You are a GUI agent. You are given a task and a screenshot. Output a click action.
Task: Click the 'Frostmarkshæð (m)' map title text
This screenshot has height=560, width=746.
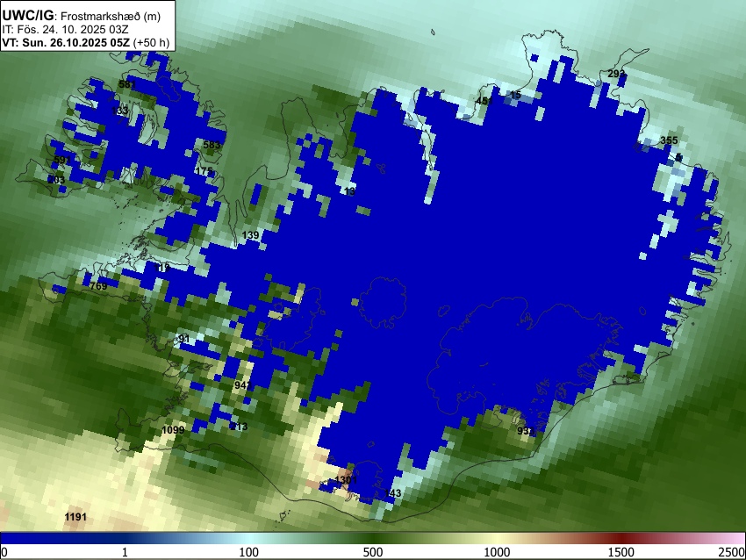111,16
